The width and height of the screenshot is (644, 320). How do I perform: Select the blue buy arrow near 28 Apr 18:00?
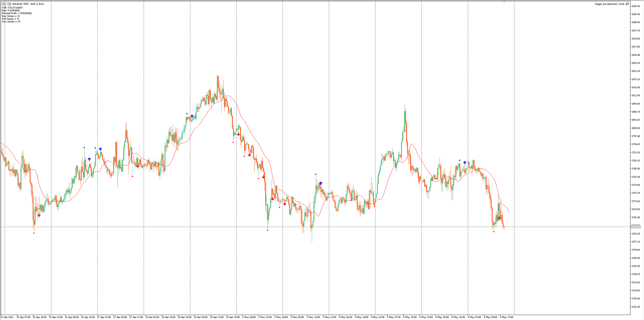[x=192, y=116]
